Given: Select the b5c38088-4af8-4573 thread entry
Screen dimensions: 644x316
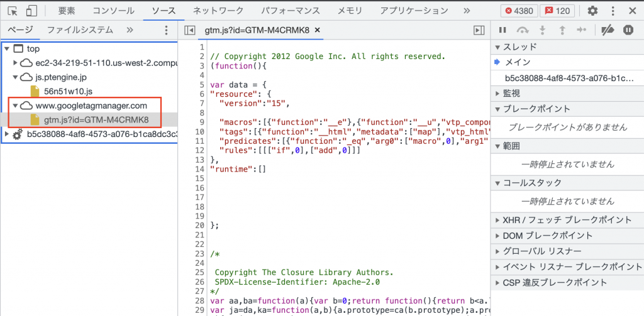Looking at the screenshot, I should (569, 78).
